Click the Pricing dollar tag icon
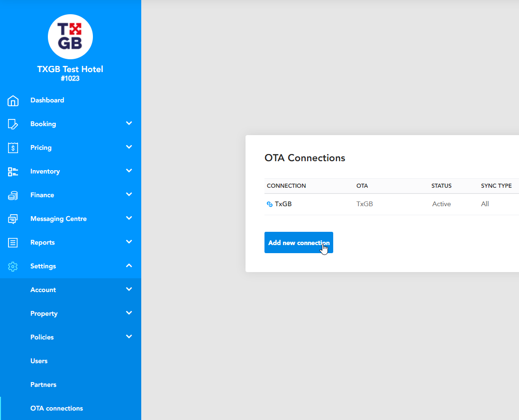The image size is (519, 420). 13,148
